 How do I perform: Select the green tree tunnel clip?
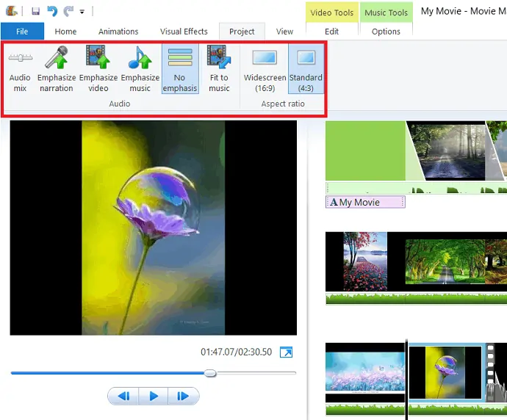(445, 261)
